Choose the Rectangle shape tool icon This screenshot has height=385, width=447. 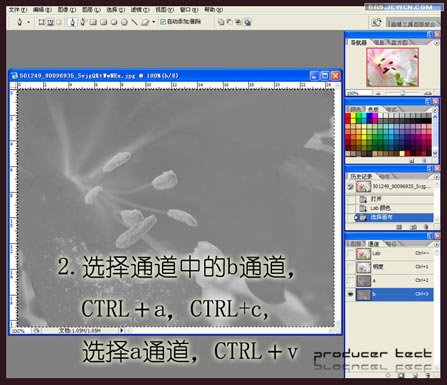click(x=93, y=22)
